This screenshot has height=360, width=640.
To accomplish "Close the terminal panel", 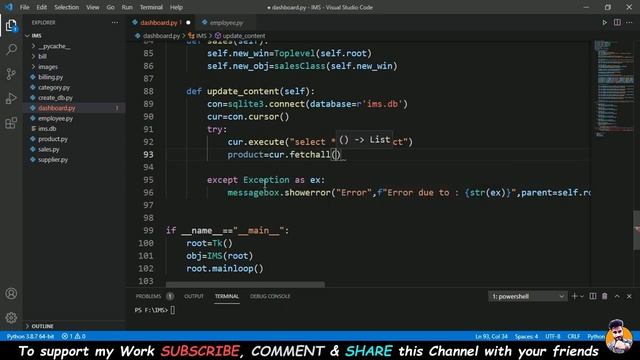I will 629,296.
